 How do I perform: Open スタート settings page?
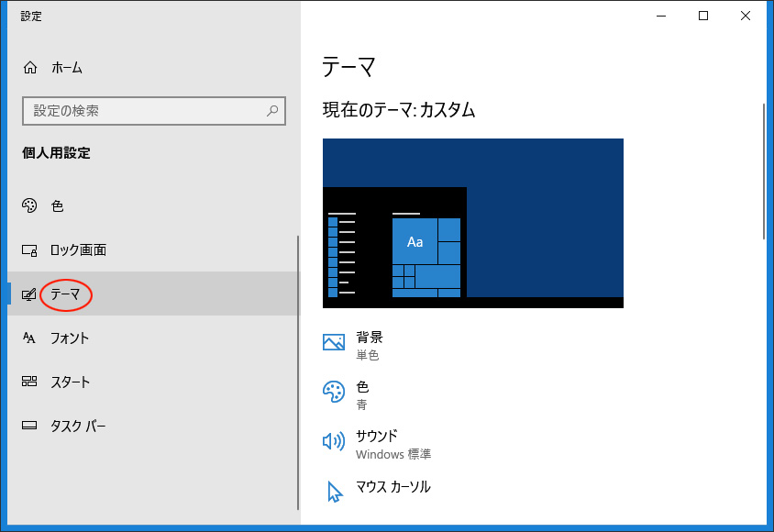point(70,382)
